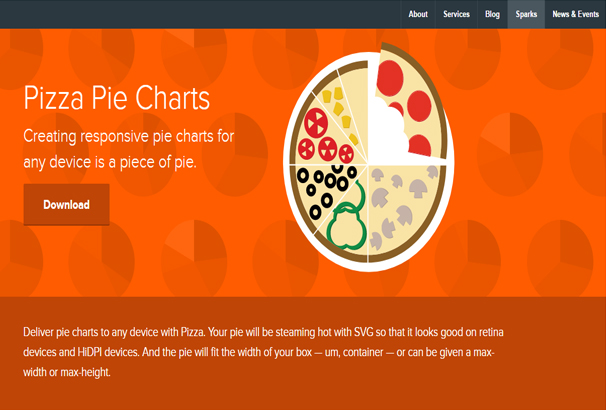
Task: Click the white bite mark in pizza
Action: pos(386,131)
